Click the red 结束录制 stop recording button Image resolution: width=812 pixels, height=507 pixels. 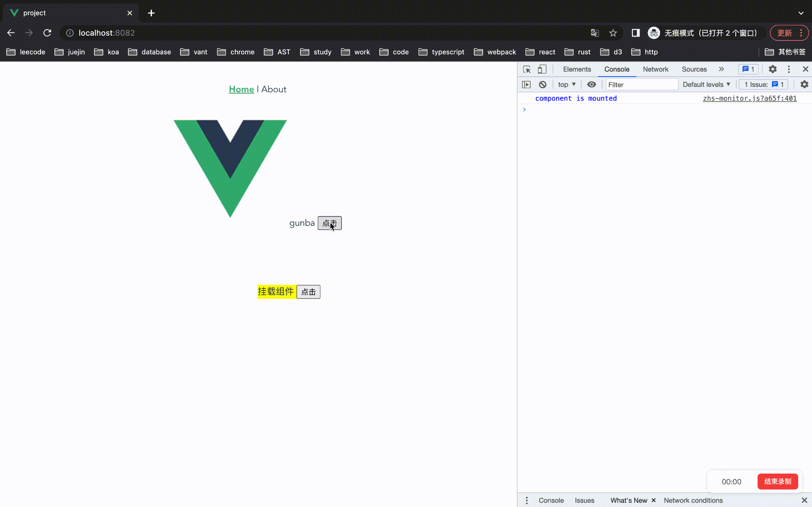778,482
